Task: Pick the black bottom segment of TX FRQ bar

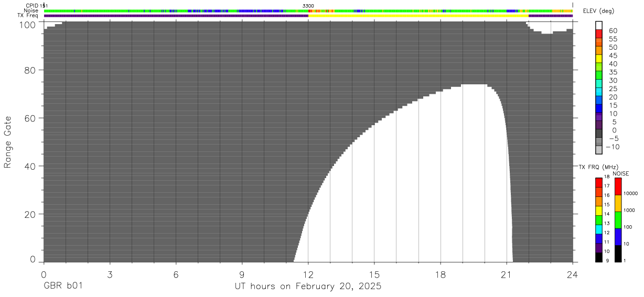Action: tap(599, 257)
